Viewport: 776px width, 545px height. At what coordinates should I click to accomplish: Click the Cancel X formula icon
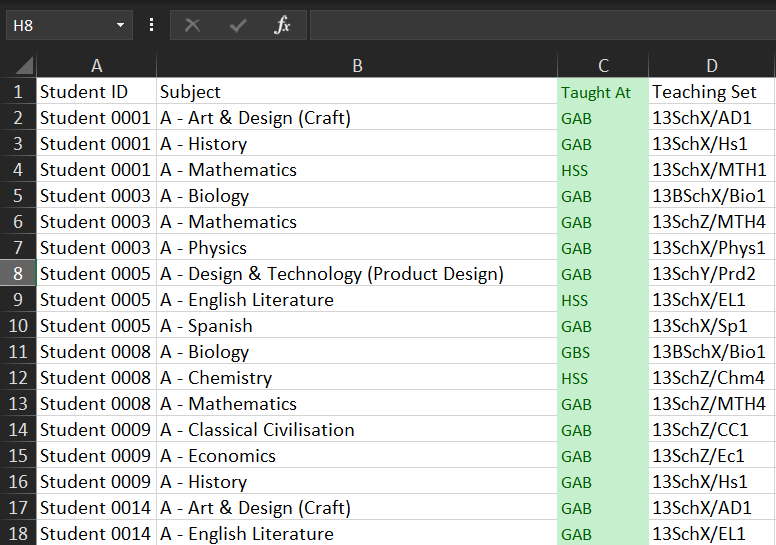point(192,25)
